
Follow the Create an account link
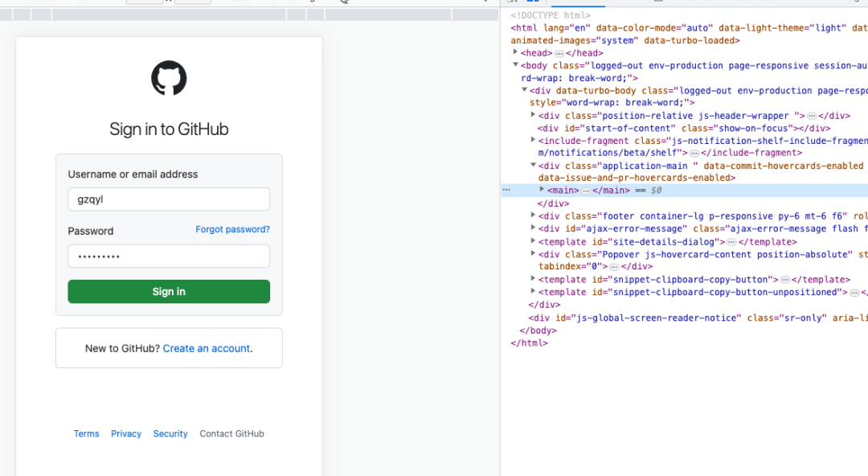[x=207, y=348]
